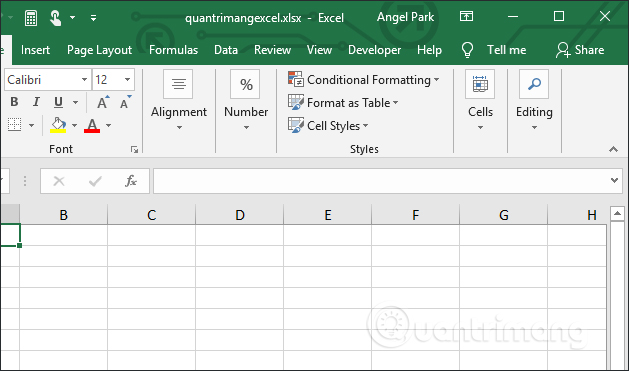Decrease font size with the small A icon
This screenshot has width=629, height=371.
click(x=125, y=103)
